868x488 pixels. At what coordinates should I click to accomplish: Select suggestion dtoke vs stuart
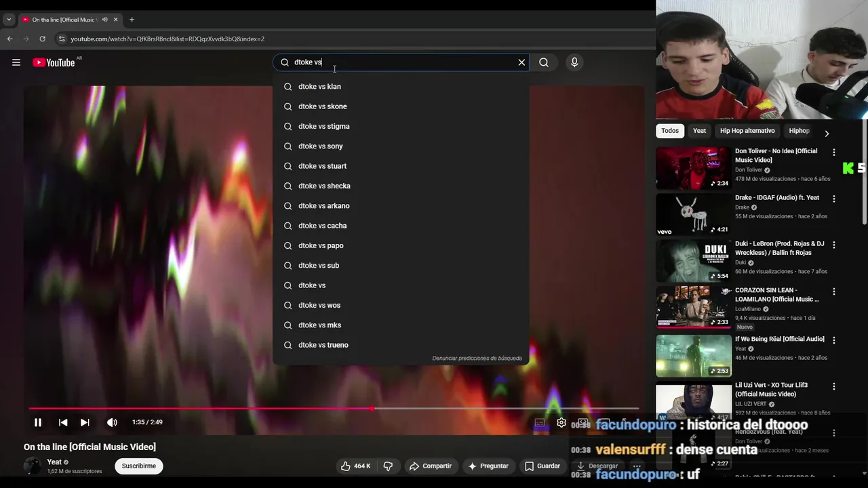pos(401,166)
